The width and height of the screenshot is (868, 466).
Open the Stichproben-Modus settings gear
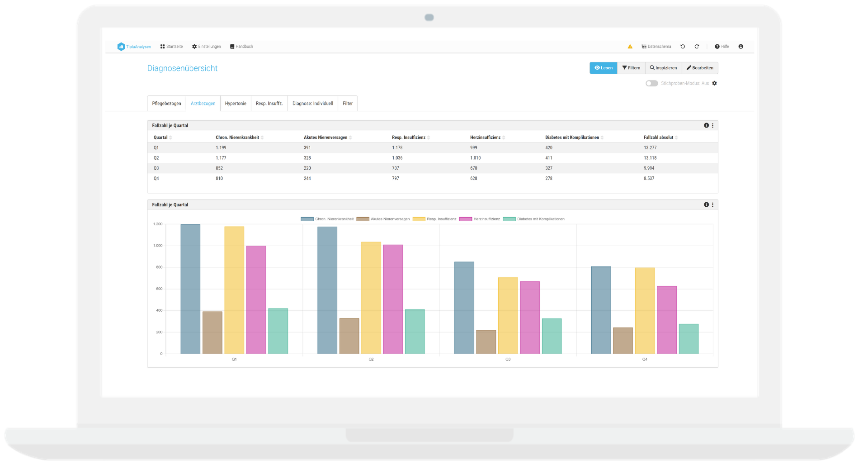(714, 83)
